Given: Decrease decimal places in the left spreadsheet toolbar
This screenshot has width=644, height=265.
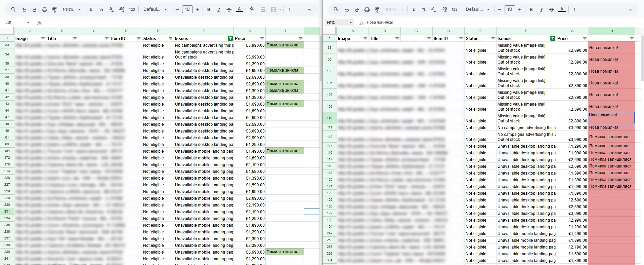Looking at the screenshot, I should point(111,10).
